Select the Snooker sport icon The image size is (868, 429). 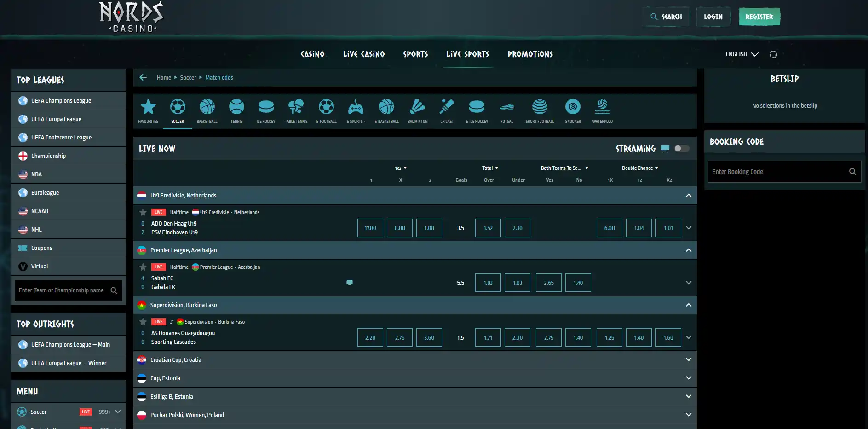click(573, 111)
